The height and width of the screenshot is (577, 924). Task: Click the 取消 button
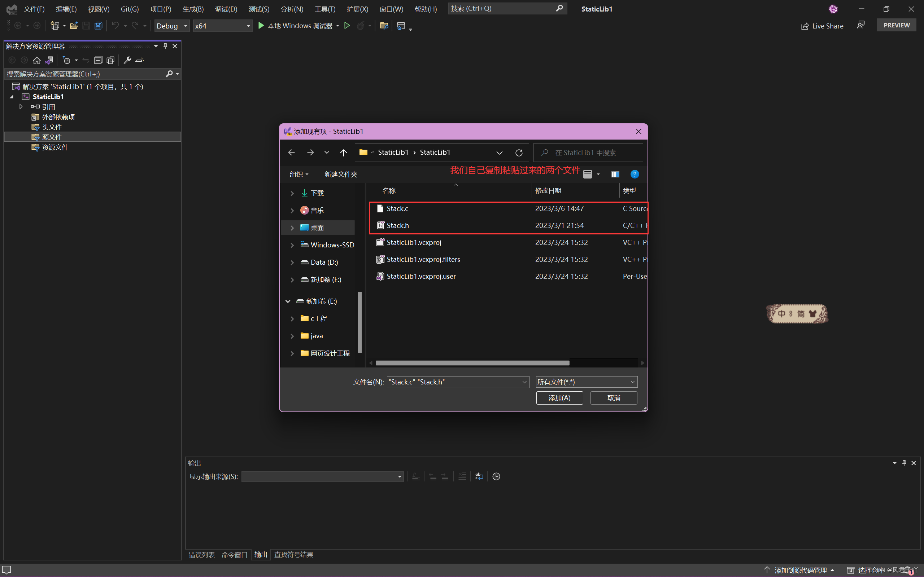[x=613, y=398]
